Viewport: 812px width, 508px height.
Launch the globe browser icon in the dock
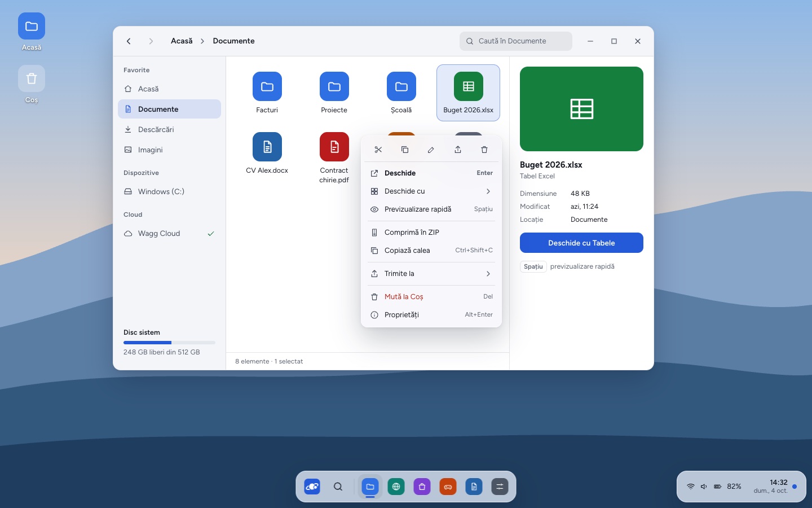[396, 487]
